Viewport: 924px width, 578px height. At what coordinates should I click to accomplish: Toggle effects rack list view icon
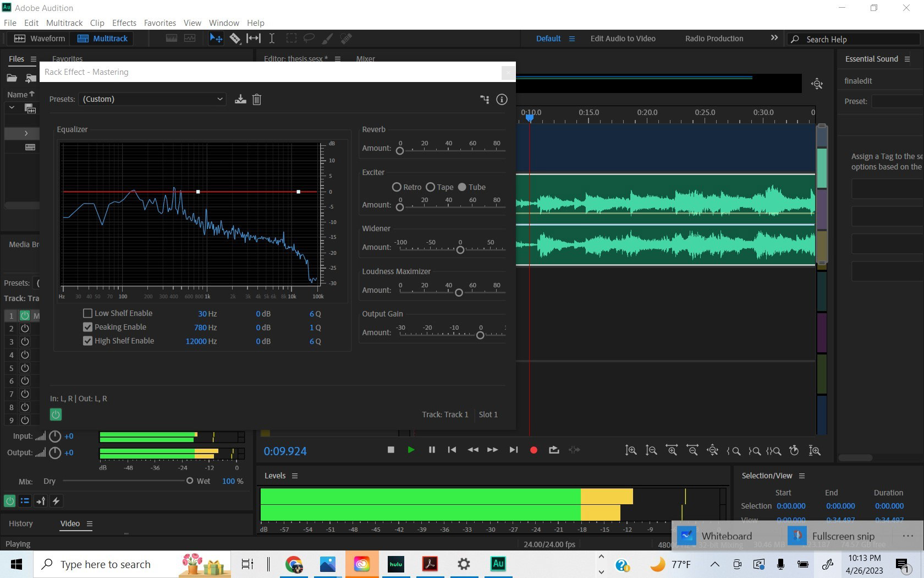(25, 501)
